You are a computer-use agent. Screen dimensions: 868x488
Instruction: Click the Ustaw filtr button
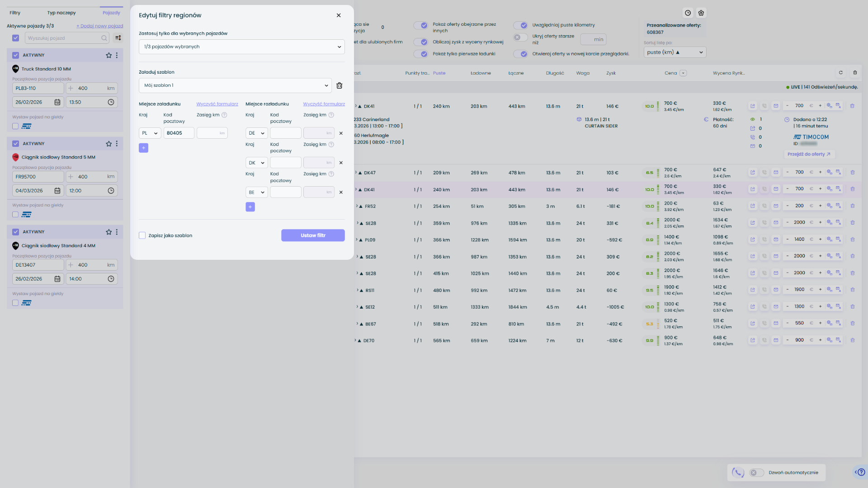click(x=313, y=235)
